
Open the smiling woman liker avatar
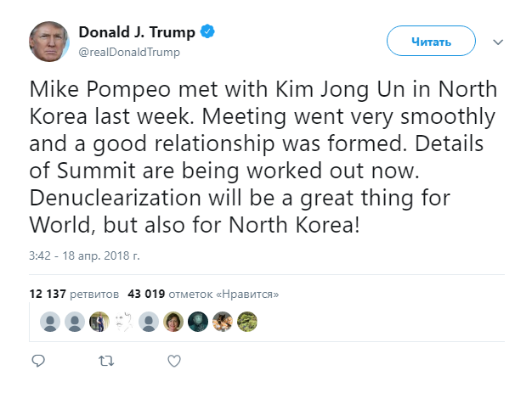tap(173, 322)
